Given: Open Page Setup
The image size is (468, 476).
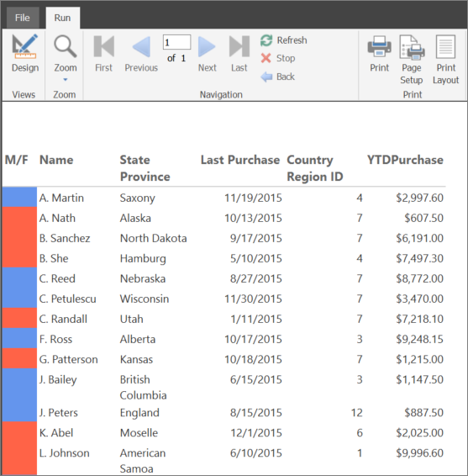Looking at the screenshot, I should 412,60.
